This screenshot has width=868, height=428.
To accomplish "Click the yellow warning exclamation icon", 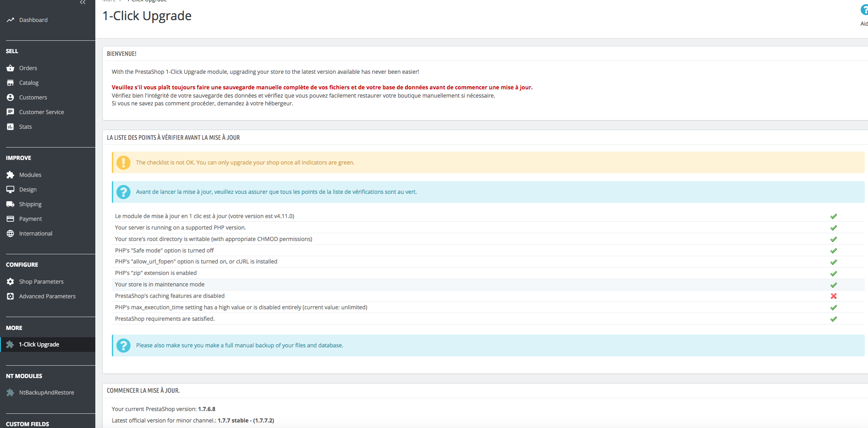I will click(123, 163).
